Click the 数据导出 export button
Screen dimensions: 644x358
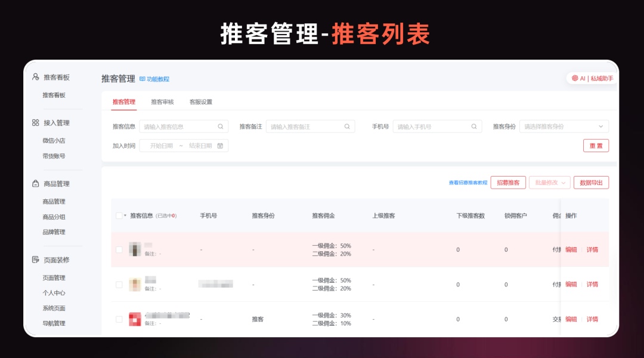pos(591,182)
